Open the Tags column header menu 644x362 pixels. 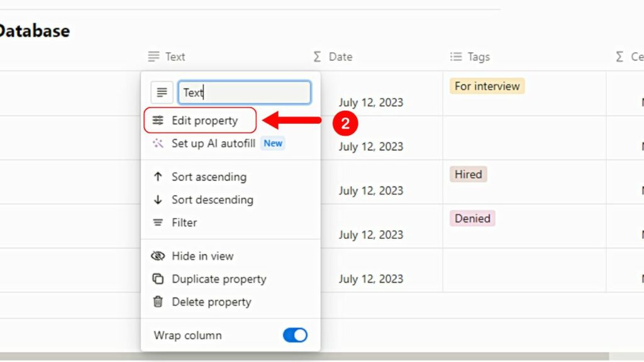click(477, 57)
